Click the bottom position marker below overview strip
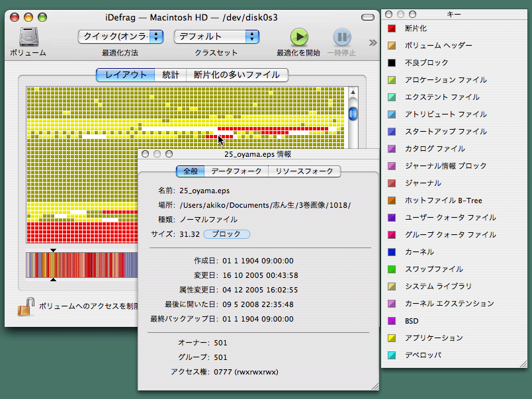Image resolution: width=532 pixels, height=399 pixels. pos(54,280)
